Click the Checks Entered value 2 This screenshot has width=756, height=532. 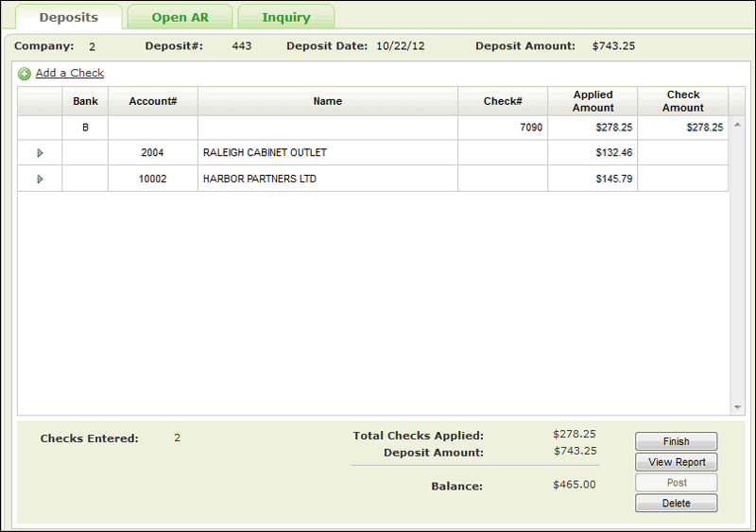tap(177, 438)
